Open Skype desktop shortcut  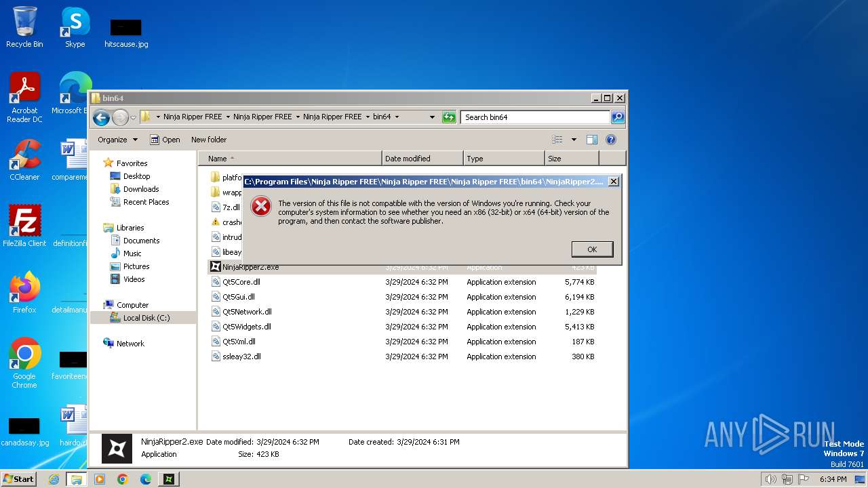[75, 27]
